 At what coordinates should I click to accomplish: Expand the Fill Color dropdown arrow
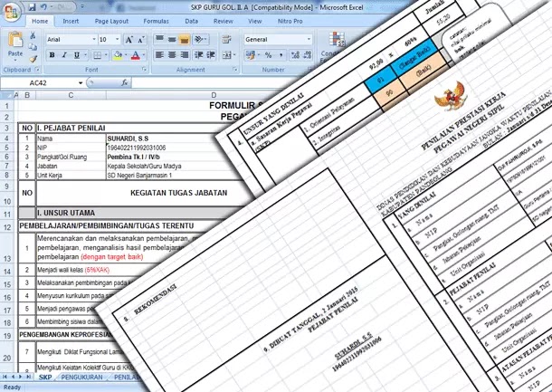click(126, 55)
